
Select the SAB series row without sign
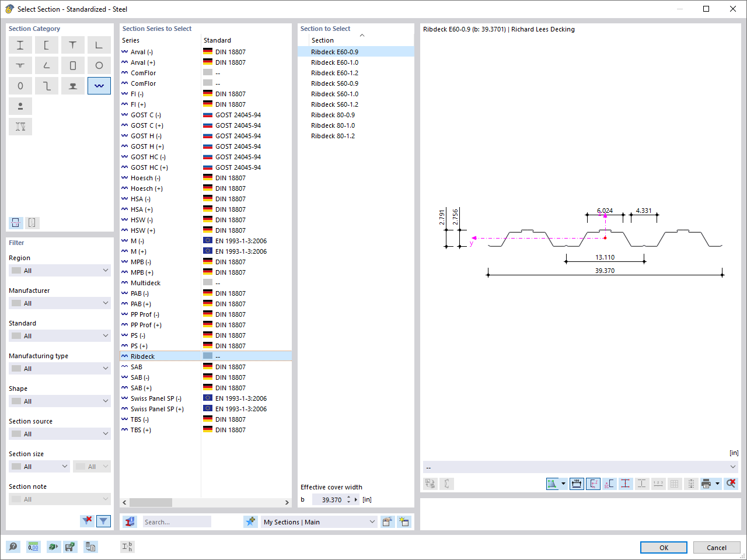[205, 367]
